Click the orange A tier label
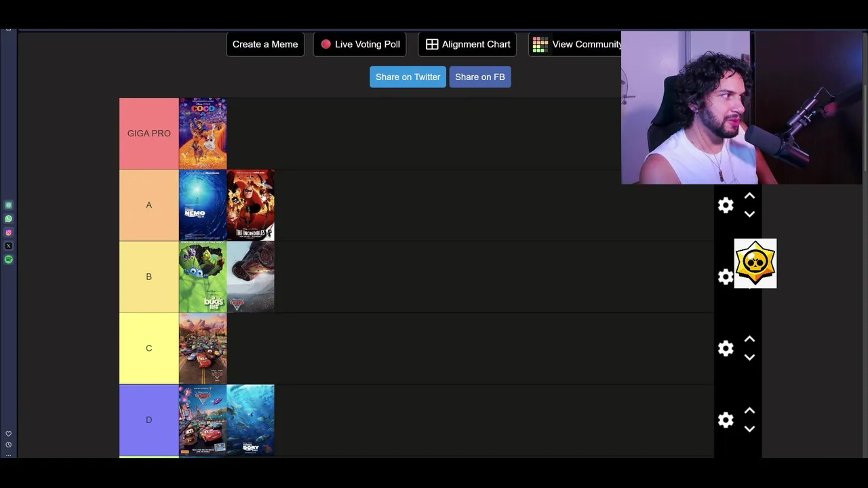The height and width of the screenshot is (488, 868). (x=149, y=205)
